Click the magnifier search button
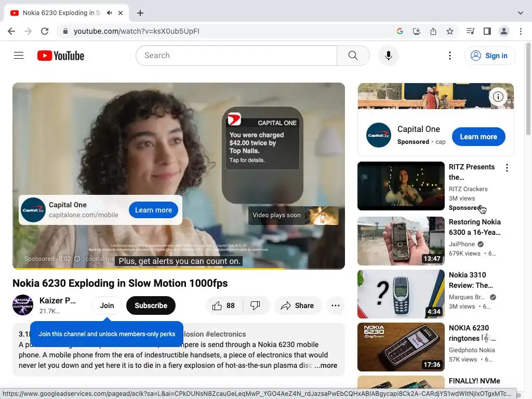 coord(353,55)
